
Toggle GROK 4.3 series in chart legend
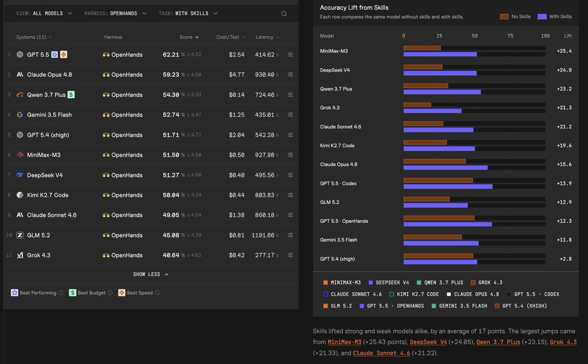tap(487, 283)
